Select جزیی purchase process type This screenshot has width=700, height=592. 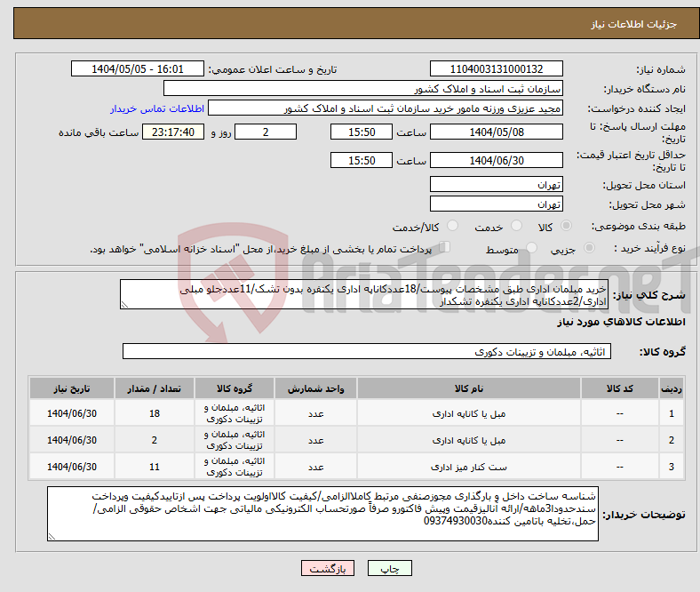tap(585, 250)
